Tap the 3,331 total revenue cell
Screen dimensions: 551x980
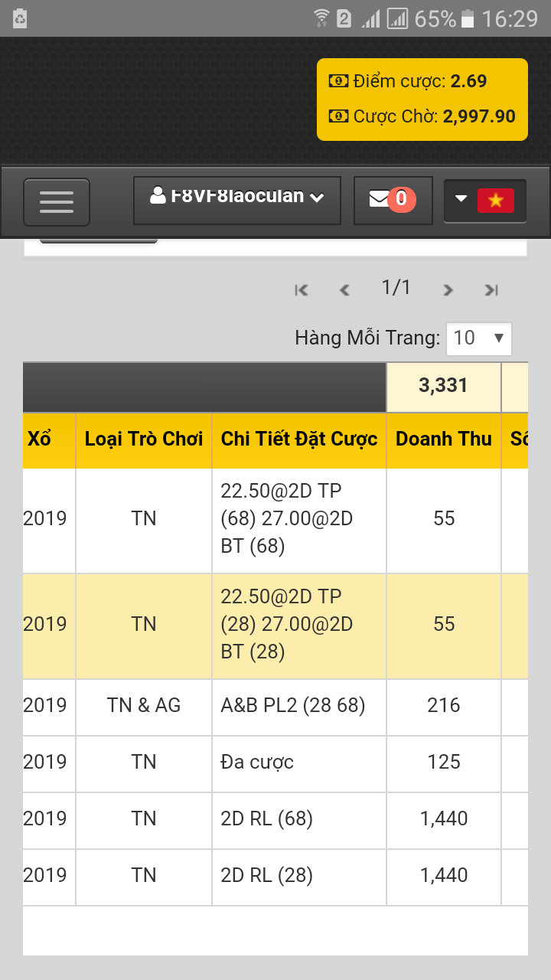point(443,386)
